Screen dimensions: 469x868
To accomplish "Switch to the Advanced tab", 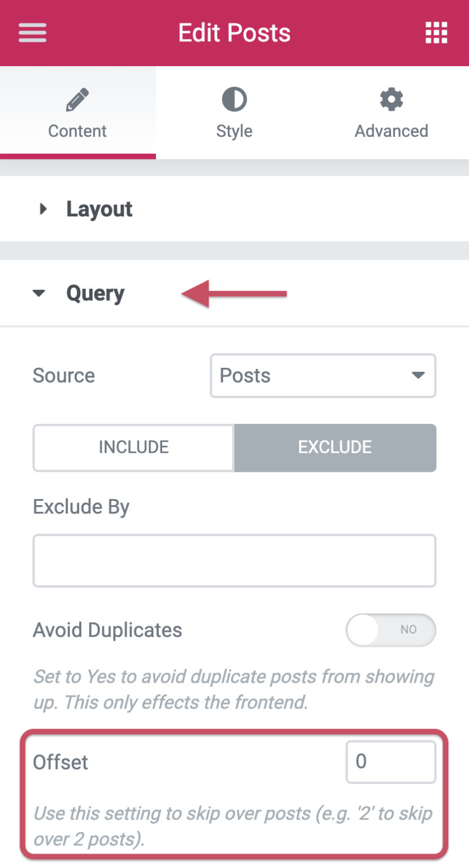I will (x=391, y=113).
